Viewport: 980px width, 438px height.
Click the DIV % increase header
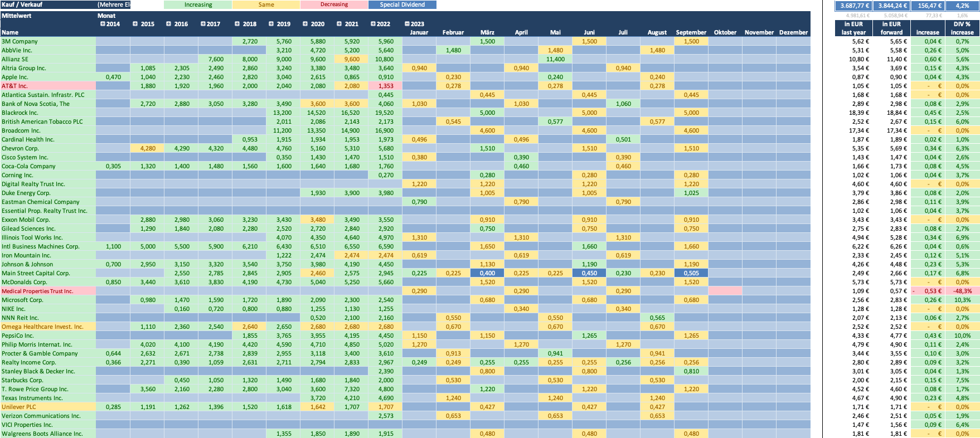click(962, 28)
